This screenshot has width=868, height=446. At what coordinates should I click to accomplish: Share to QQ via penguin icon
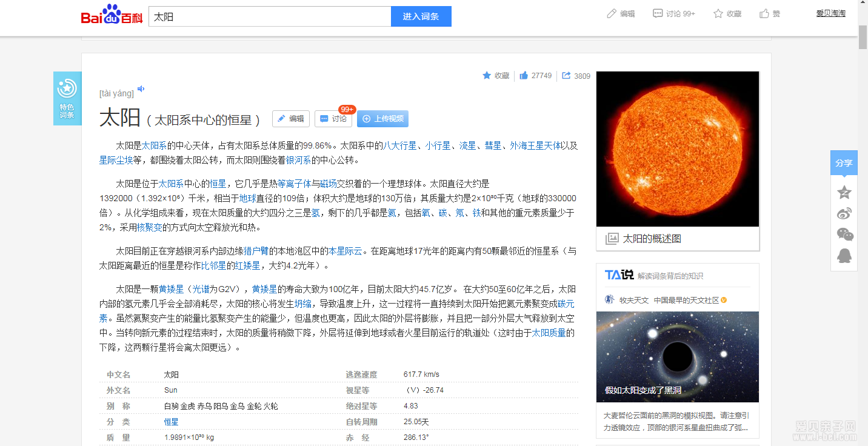844,256
